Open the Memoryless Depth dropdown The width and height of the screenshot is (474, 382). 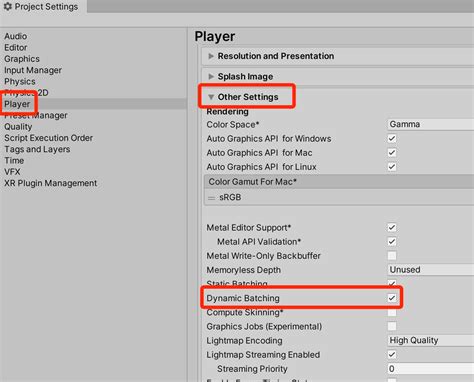point(430,270)
